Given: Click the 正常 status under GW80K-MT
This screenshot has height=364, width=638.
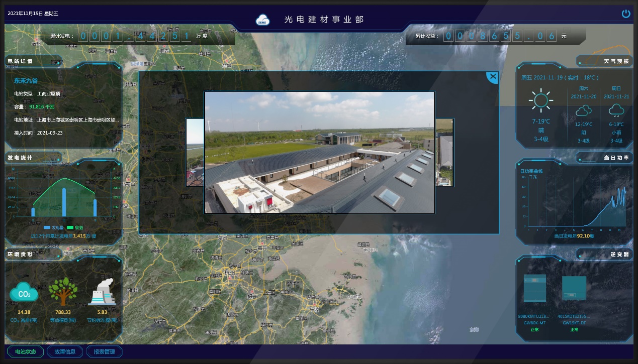Looking at the screenshot, I should pos(534,329).
